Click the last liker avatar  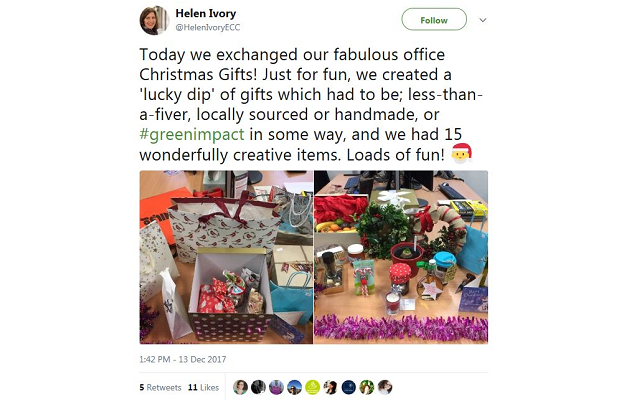tap(385, 387)
